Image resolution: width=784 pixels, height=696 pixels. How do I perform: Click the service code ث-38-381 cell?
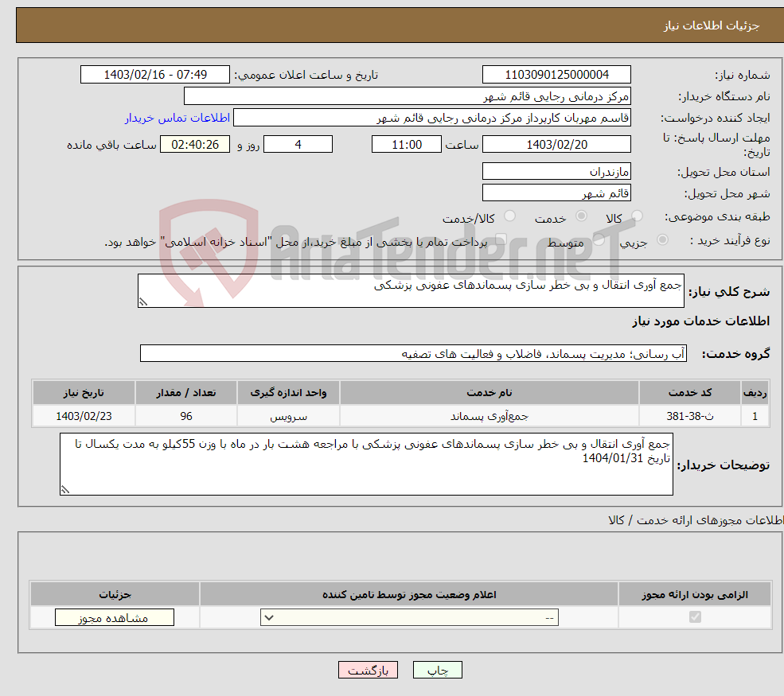689,416
